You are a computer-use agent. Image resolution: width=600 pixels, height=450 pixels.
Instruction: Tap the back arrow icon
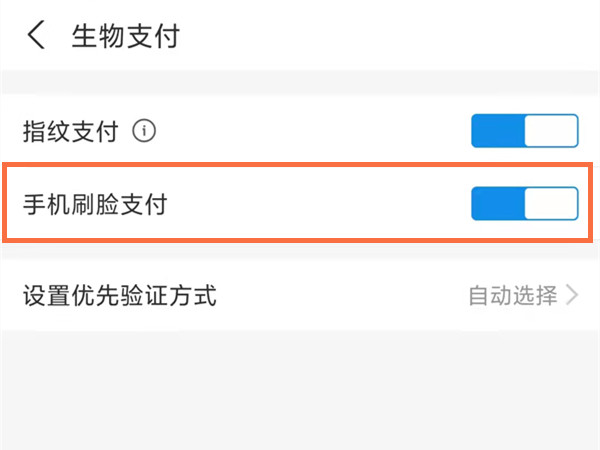36,36
